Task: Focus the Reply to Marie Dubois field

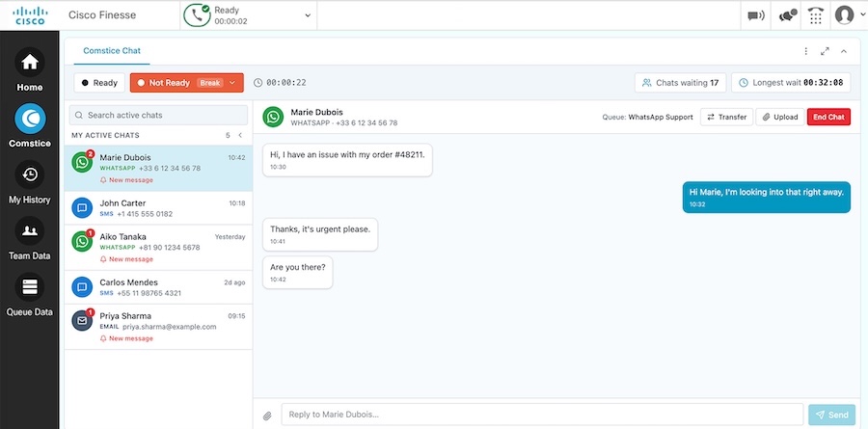Action: point(542,415)
